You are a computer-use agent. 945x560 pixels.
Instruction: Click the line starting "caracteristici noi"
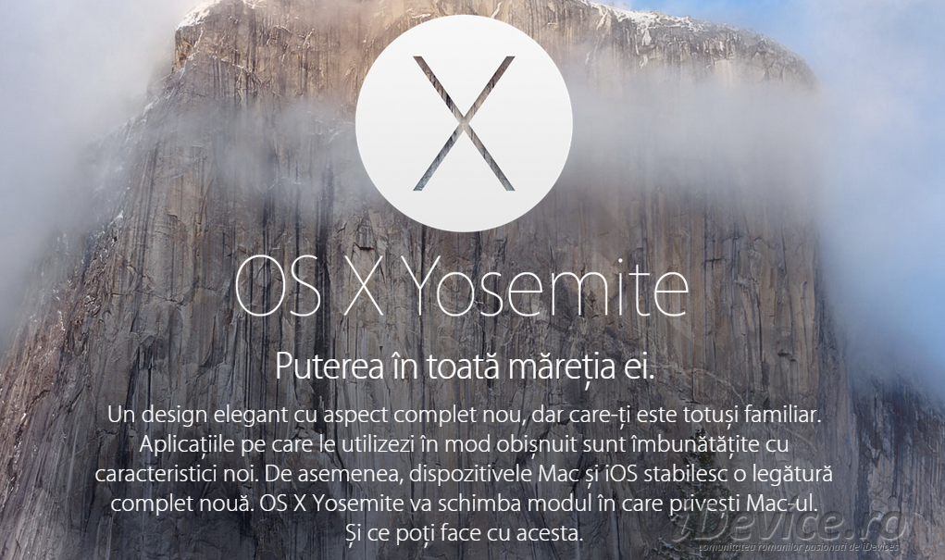pos(464,473)
